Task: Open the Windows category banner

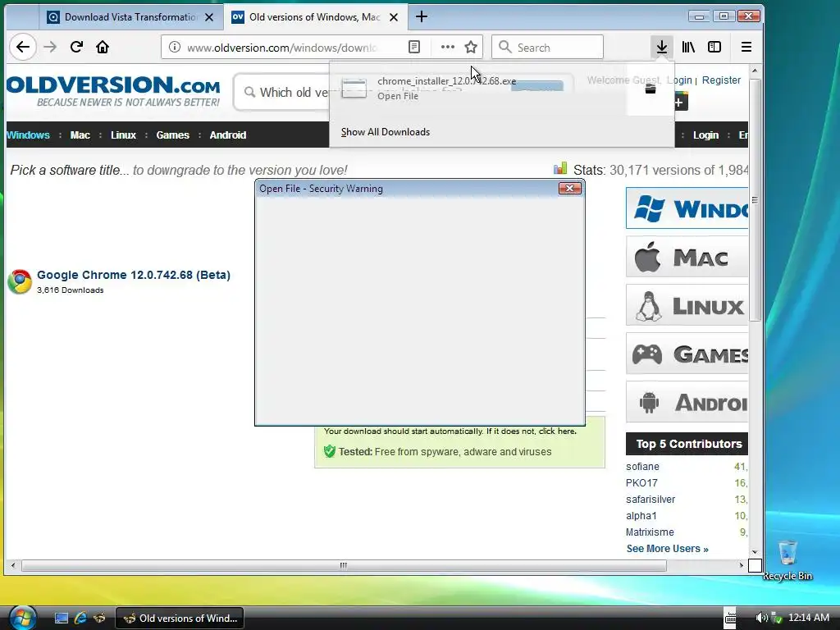Action: click(687, 208)
